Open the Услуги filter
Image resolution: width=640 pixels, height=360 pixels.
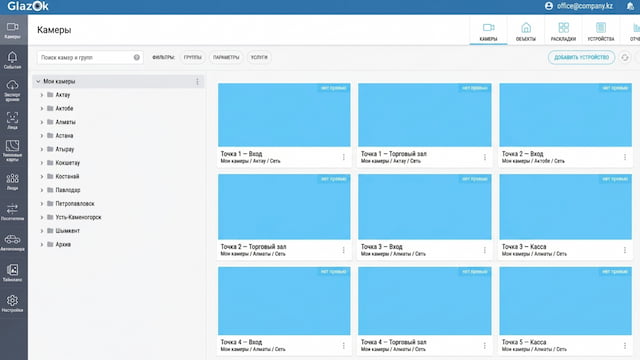[x=259, y=58]
